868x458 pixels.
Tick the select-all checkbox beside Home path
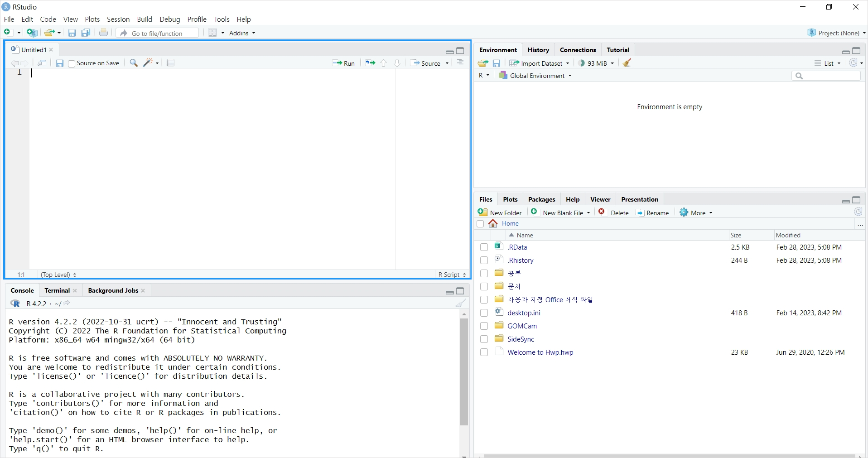pyautogui.click(x=480, y=224)
